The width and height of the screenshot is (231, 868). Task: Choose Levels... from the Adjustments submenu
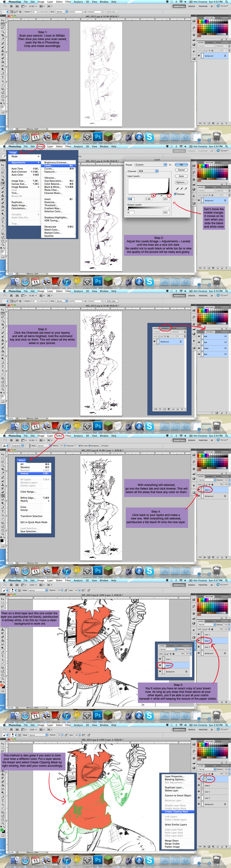point(59,165)
